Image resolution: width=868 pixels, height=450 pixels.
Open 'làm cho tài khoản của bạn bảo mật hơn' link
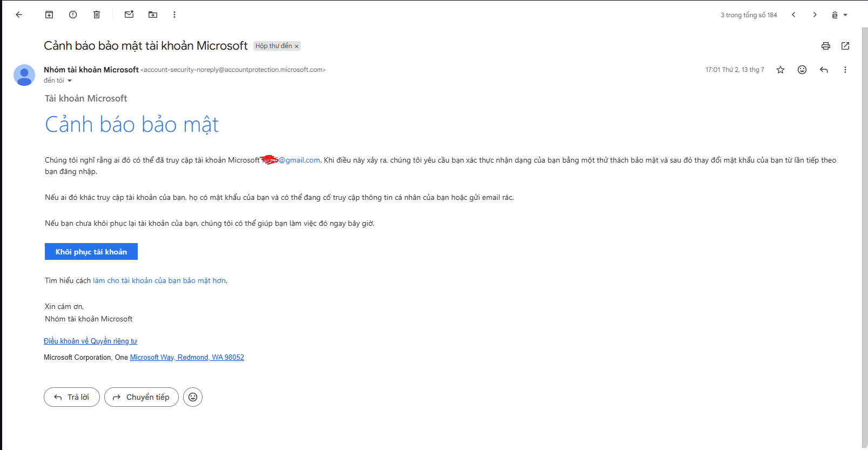click(159, 280)
